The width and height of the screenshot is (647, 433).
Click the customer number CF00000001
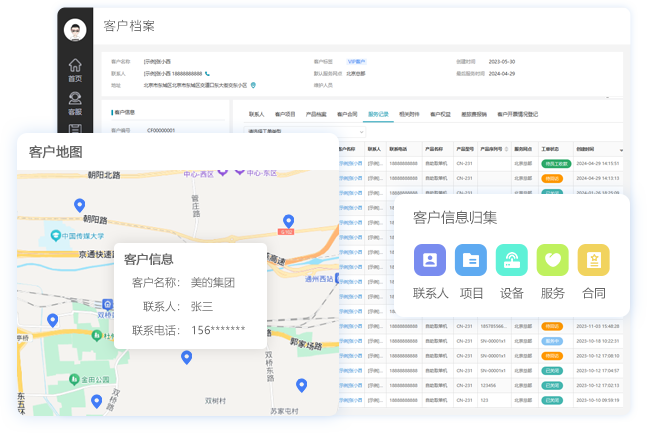pyautogui.click(x=161, y=130)
